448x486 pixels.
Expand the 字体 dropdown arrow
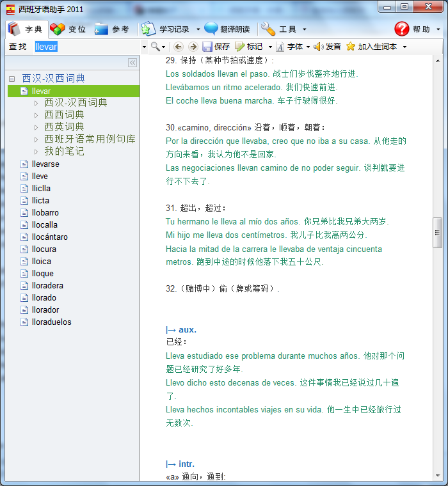point(308,47)
